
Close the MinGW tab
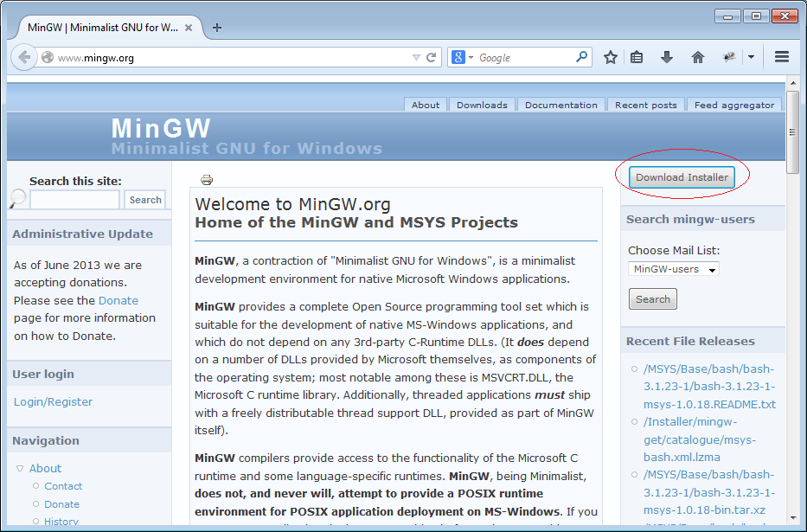189,28
